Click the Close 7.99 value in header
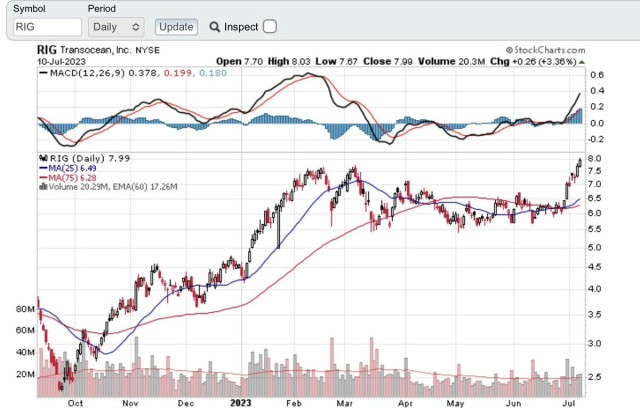Screen dimensions: 640x408 coord(388,62)
